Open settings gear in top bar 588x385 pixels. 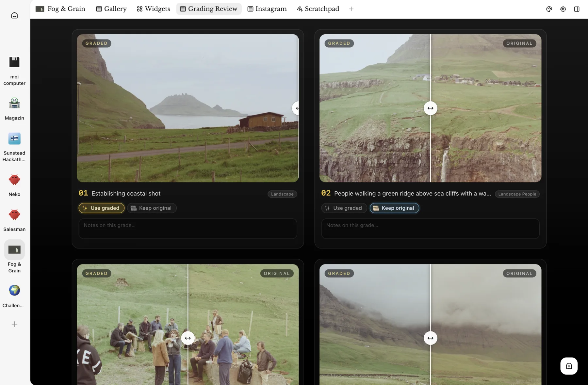563,9
